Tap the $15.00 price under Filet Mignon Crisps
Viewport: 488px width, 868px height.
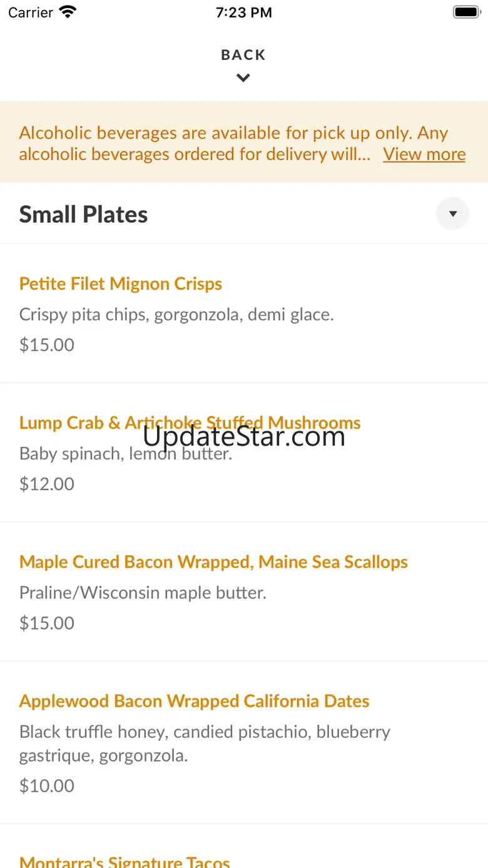(47, 345)
